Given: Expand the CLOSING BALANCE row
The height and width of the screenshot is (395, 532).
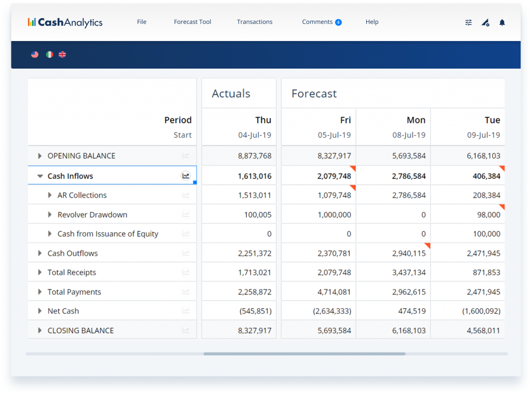Looking at the screenshot, I should tap(39, 331).
